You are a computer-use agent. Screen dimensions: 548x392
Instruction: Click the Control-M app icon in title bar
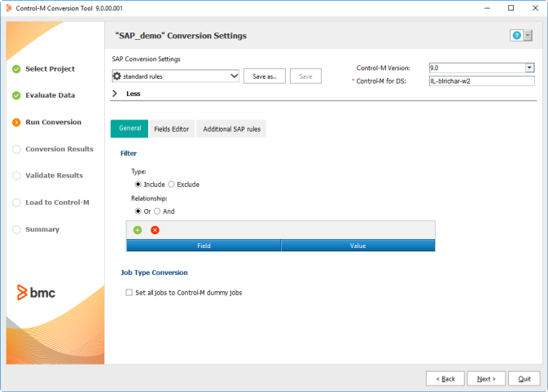tap(9, 8)
